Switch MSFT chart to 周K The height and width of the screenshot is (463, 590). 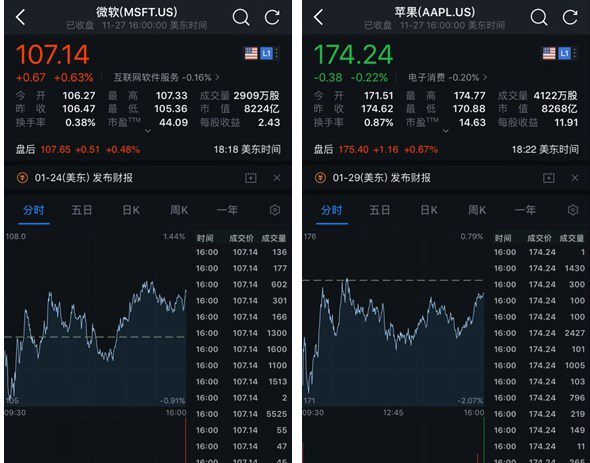point(179,210)
